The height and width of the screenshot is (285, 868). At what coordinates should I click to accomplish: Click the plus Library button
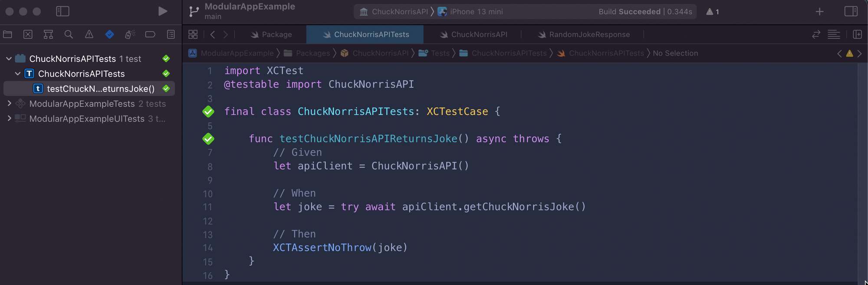pos(819,12)
